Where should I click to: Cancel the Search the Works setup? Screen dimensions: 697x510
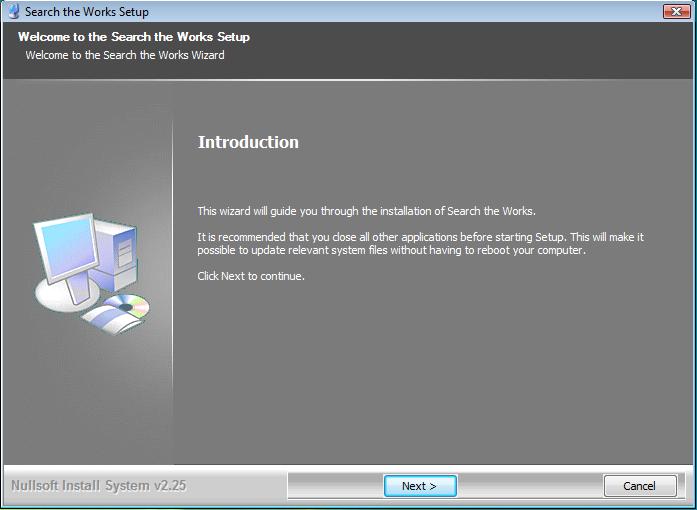640,486
